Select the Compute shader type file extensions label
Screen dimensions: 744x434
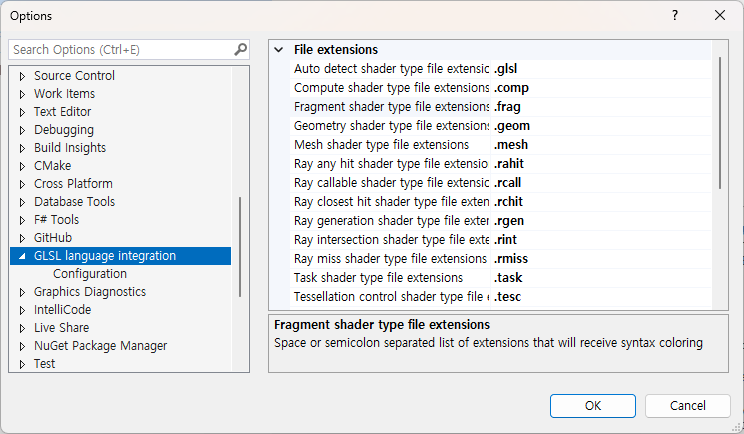391,88
